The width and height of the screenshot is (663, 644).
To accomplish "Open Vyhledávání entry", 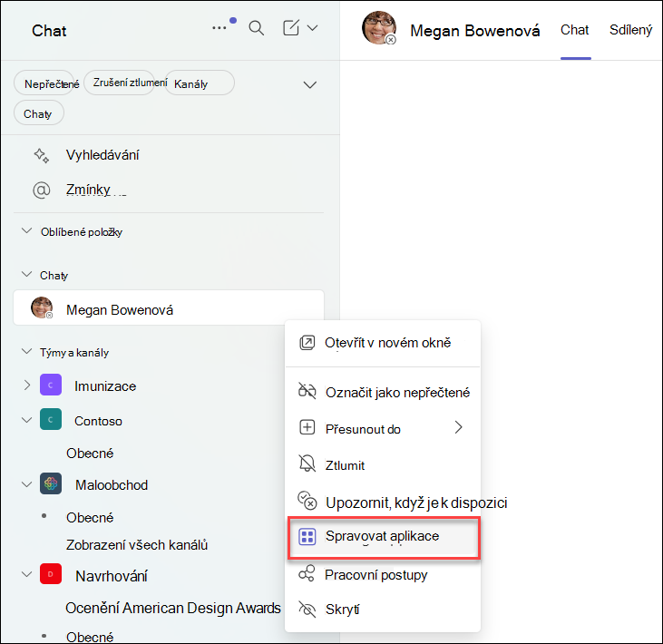I will tap(102, 155).
